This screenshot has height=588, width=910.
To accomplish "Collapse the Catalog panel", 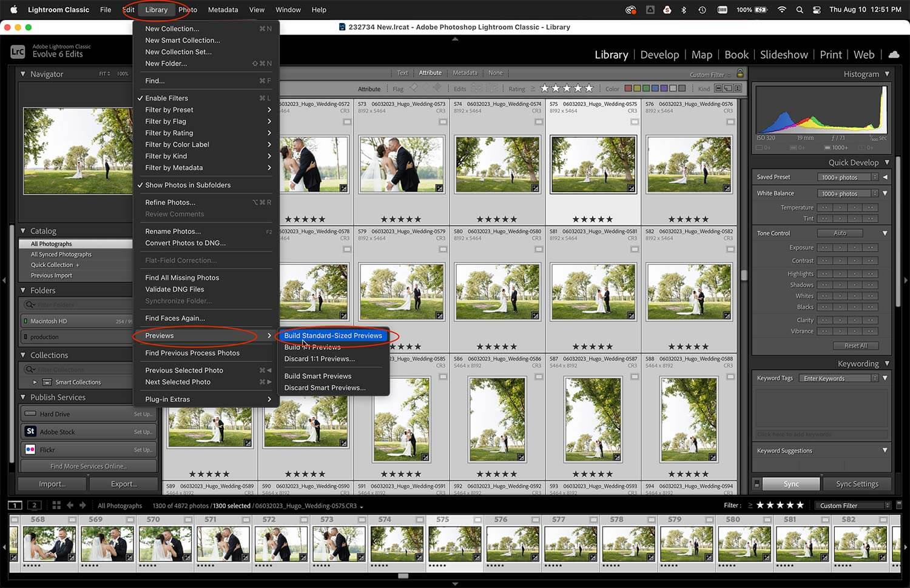I will tap(23, 231).
